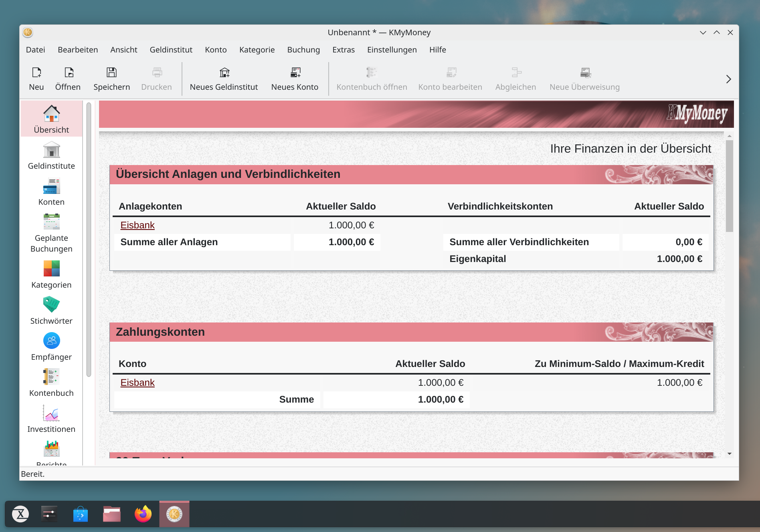Click the 'Eigenkapital' row label
760x532 pixels.
[x=478, y=259]
